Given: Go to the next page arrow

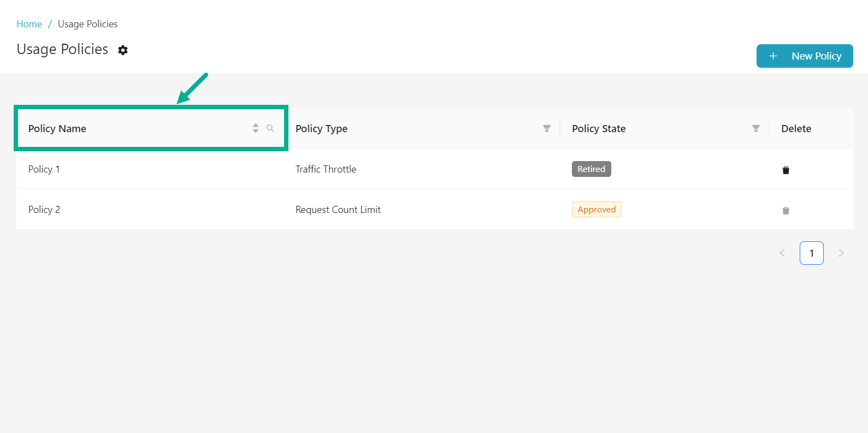Looking at the screenshot, I should point(841,253).
